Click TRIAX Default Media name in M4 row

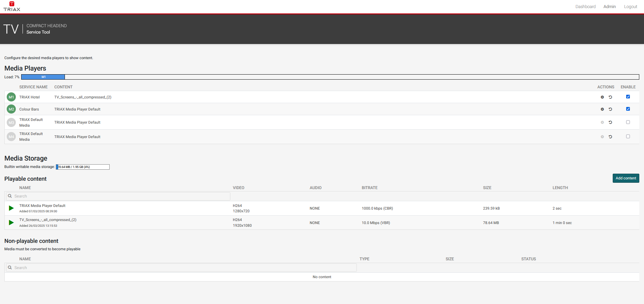31,137
